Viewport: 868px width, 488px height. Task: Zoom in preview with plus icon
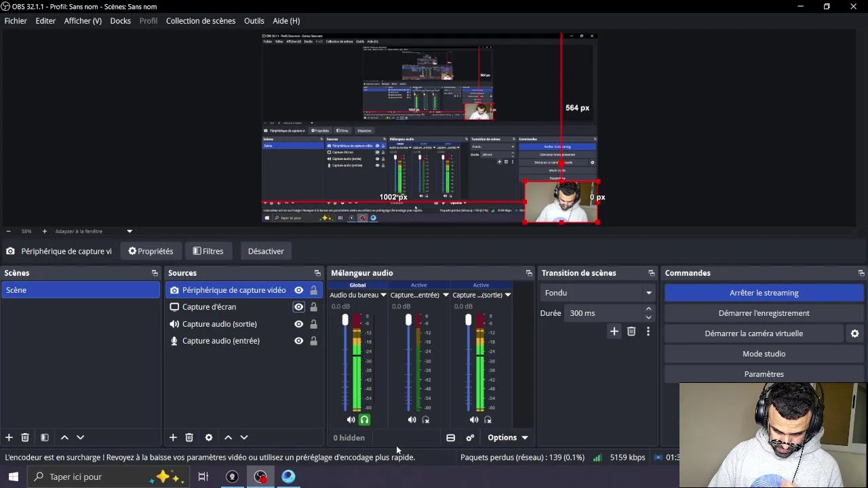pyautogui.click(x=45, y=231)
